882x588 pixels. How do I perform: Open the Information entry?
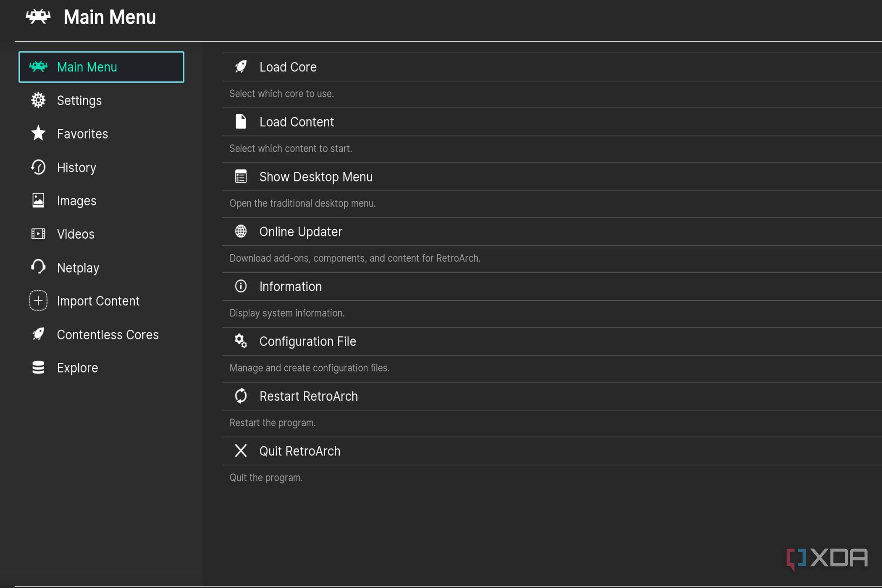click(552, 286)
